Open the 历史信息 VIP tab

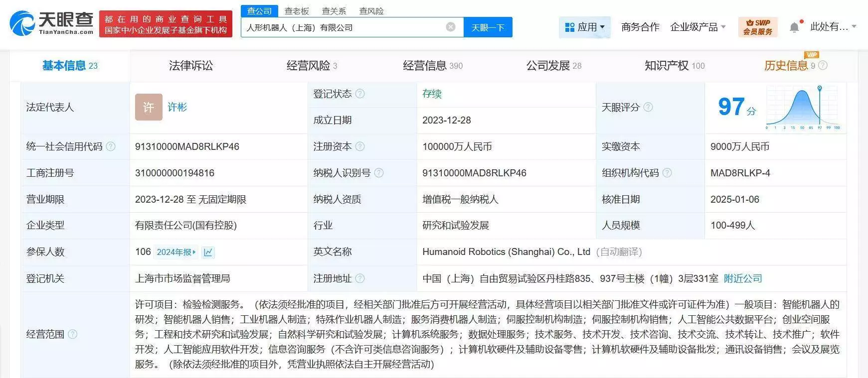click(790, 65)
